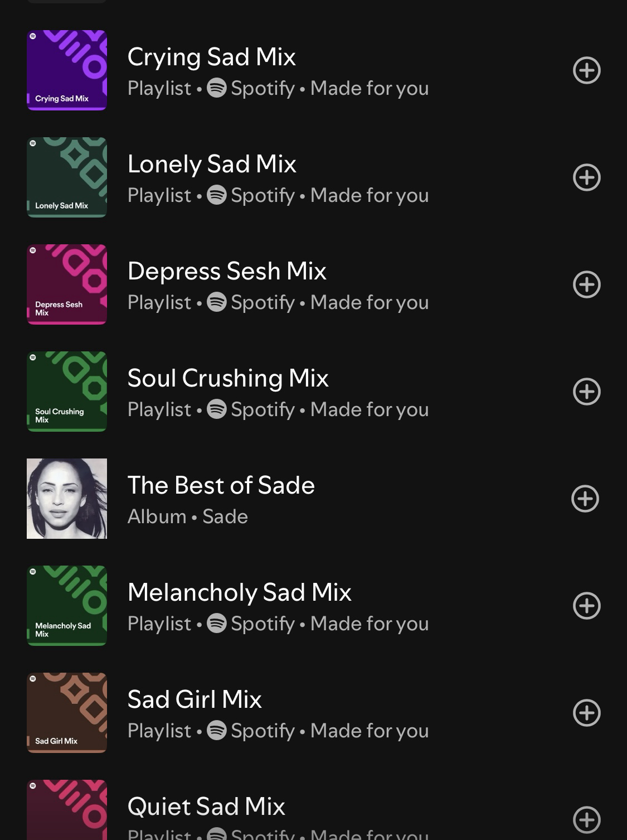Open the Quiet Sad Mix title
627x840 pixels.
tap(206, 807)
